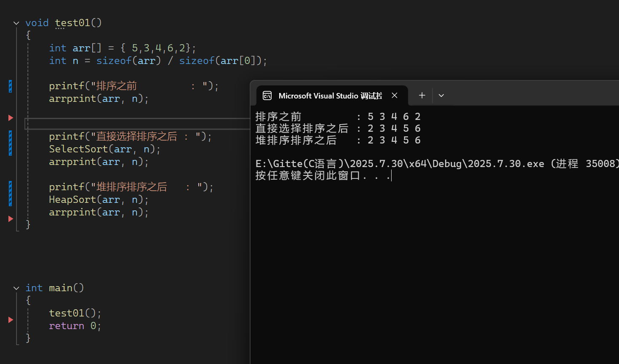This screenshot has width=619, height=364.
Task: Click arrprint(arr, n); after HeapSort
Action: click(x=99, y=212)
